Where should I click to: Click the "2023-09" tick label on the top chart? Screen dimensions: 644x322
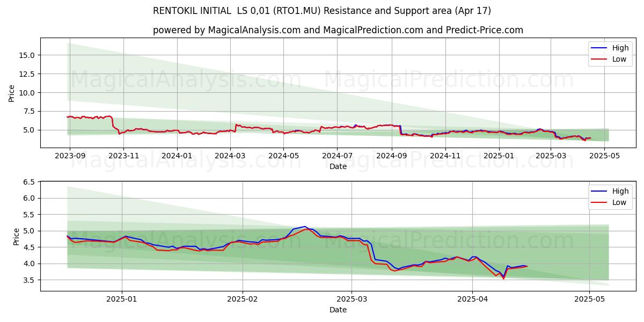point(70,156)
